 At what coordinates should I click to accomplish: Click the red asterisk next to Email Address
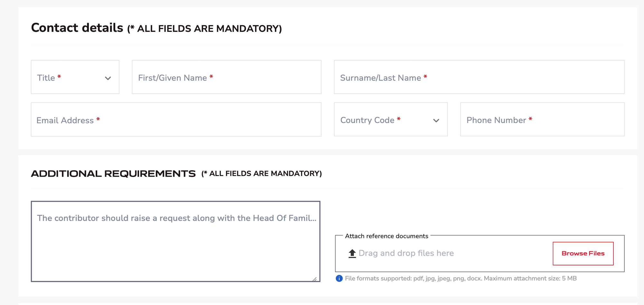(x=98, y=119)
